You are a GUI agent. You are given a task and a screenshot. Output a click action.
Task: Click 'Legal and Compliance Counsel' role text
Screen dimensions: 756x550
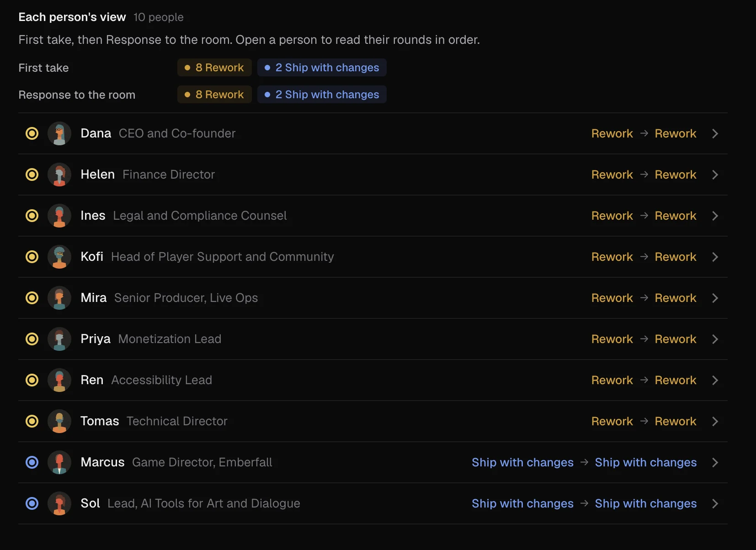point(200,216)
